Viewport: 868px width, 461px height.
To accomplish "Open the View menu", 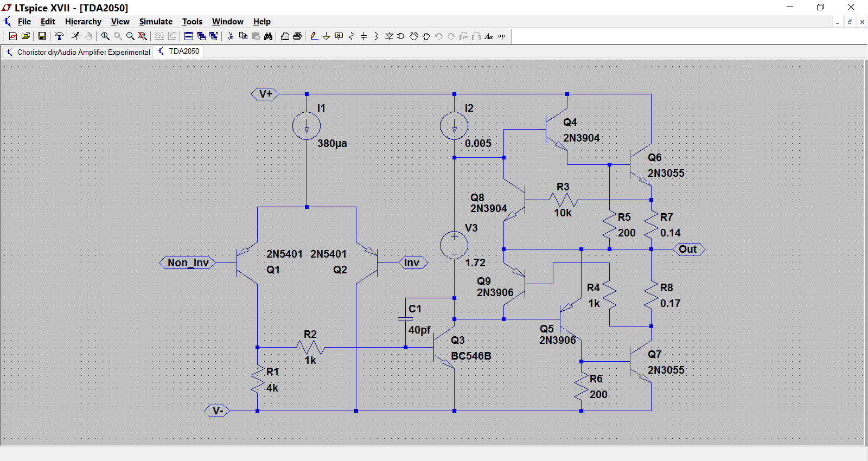I will (120, 22).
